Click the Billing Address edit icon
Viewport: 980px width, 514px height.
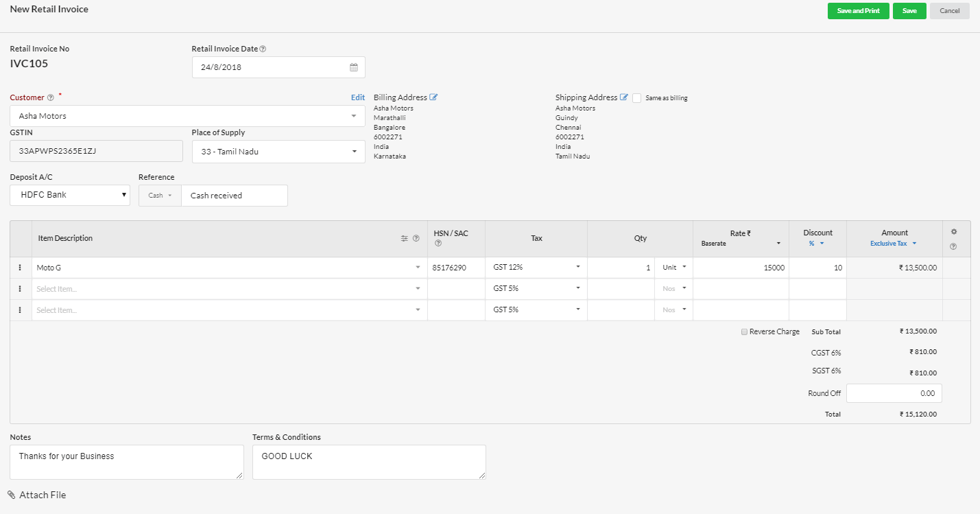(x=433, y=97)
